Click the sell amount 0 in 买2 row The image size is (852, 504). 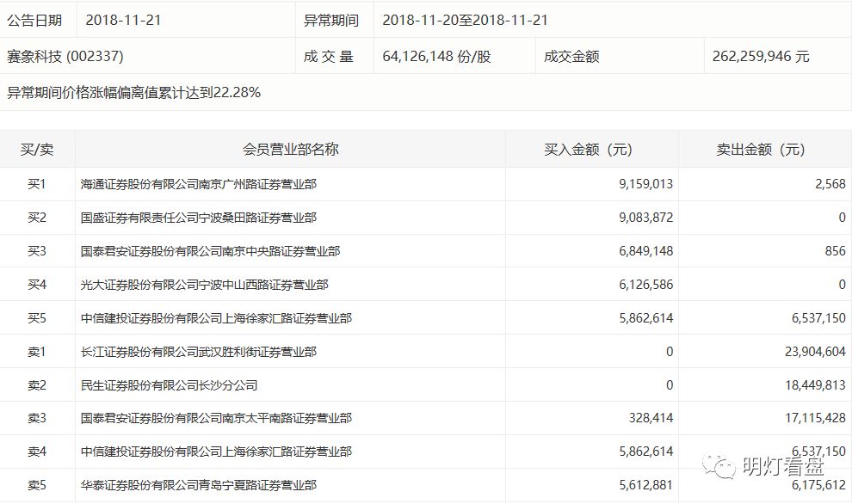tap(842, 218)
